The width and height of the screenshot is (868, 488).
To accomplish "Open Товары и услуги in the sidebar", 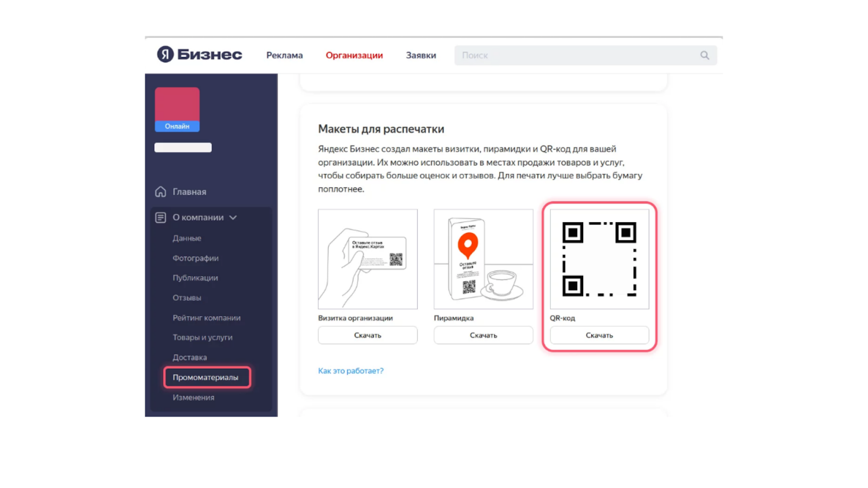I will [202, 337].
